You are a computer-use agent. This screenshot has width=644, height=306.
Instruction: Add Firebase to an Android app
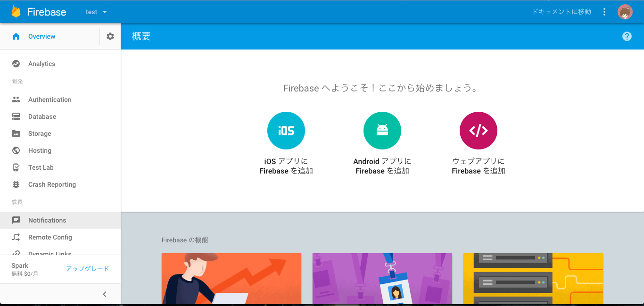pos(382,131)
